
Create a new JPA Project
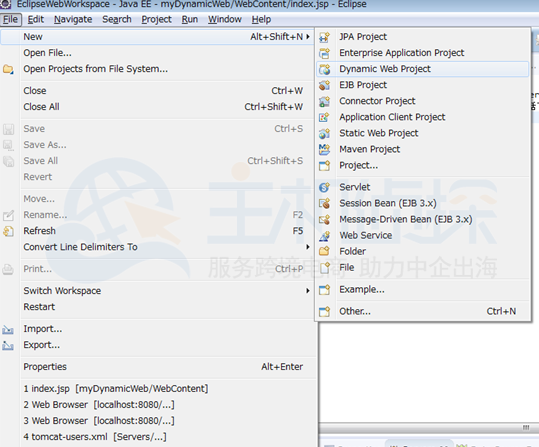tap(422, 37)
